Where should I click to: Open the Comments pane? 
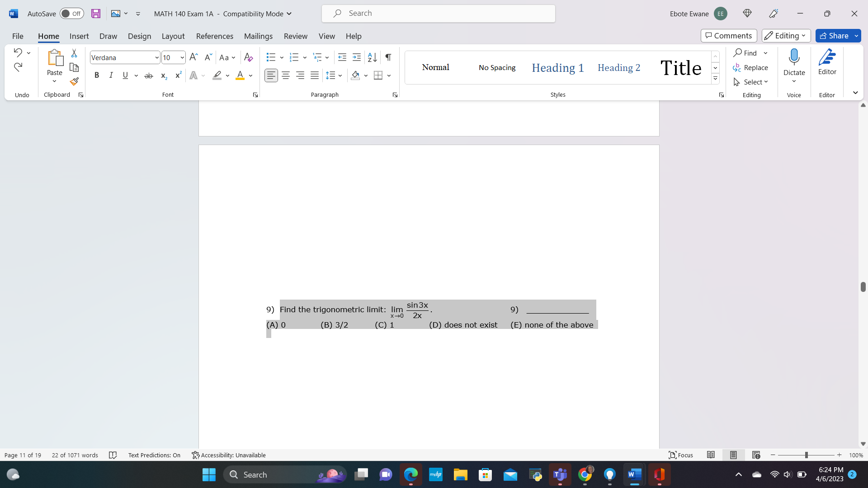pyautogui.click(x=728, y=35)
